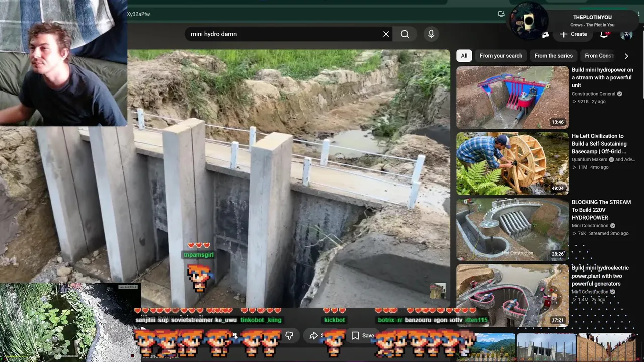Open the concrete dam thumbnail in the bottom row
The height and width of the screenshot is (362, 644).
click(546, 347)
